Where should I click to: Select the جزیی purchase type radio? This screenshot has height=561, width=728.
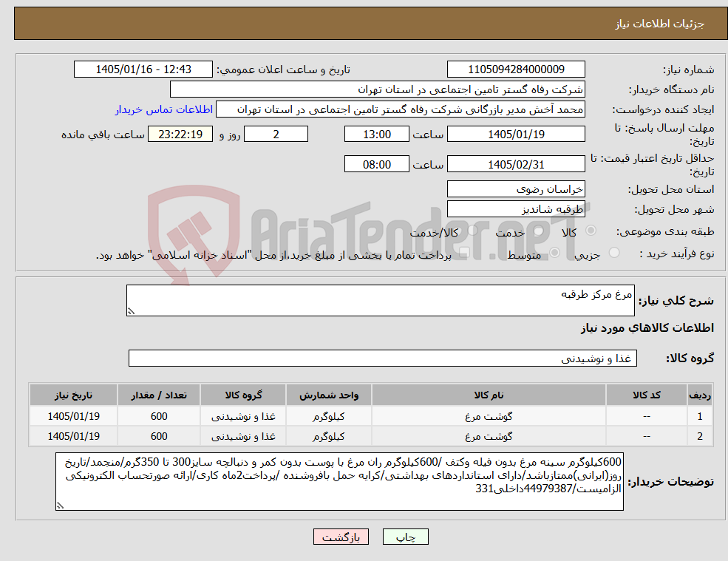click(613, 253)
